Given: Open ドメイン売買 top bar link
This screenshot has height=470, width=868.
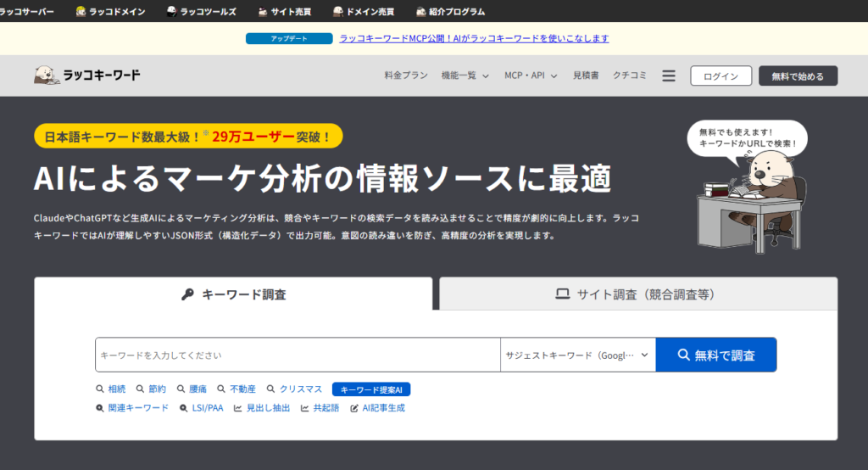Looking at the screenshot, I should (x=364, y=12).
